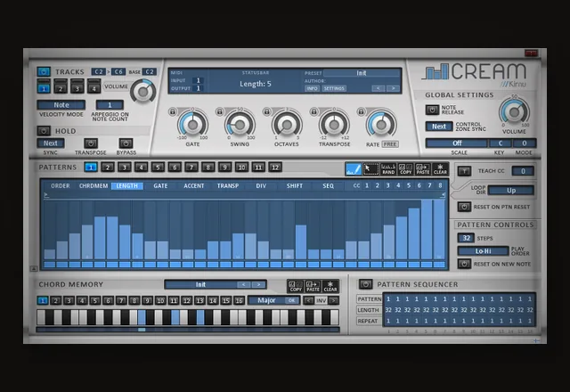Lock the SWING knob
This screenshot has width=570, height=392.
[220, 111]
